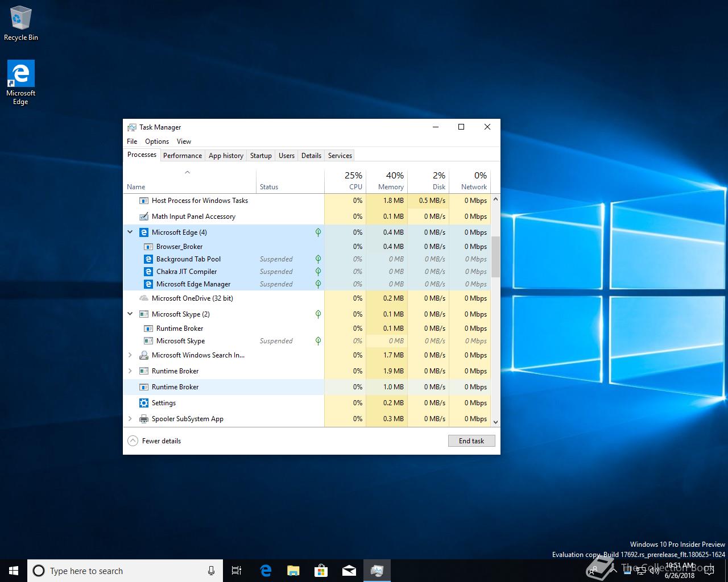Click the Microsoft Skype (2) group icon
The width and height of the screenshot is (728, 582).
[x=144, y=314]
